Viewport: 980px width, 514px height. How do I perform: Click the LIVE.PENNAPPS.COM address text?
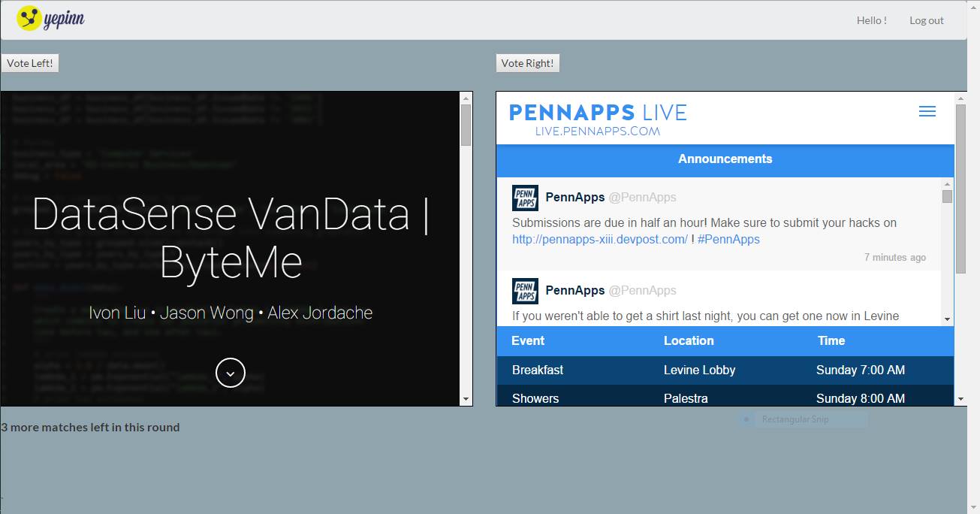pos(598,131)
